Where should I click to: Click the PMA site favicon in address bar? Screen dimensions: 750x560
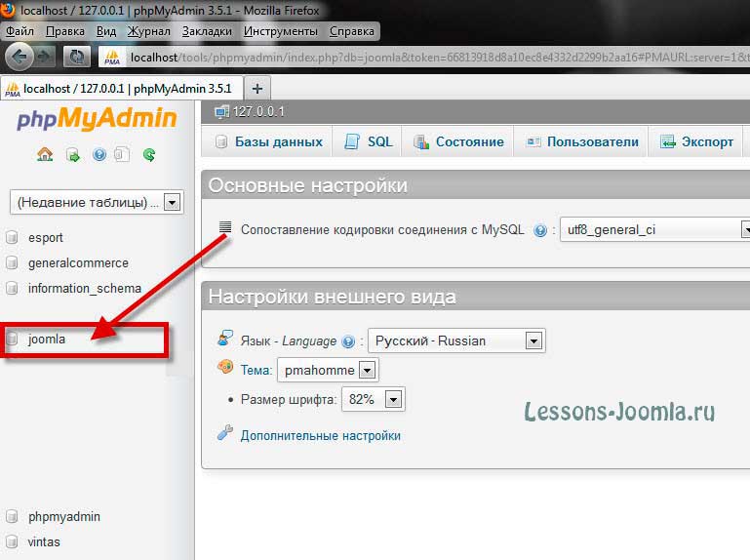[x=112, y=58]
